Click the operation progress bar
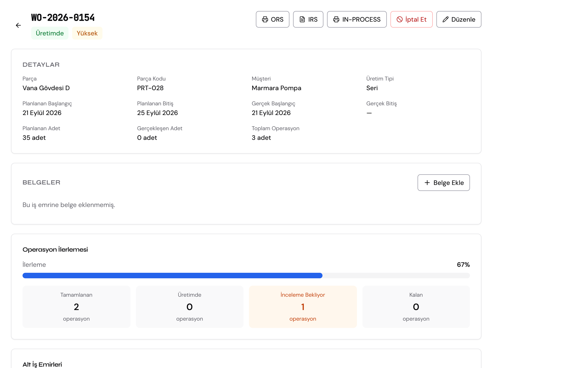588x368 pixels. tap(246, 276)
